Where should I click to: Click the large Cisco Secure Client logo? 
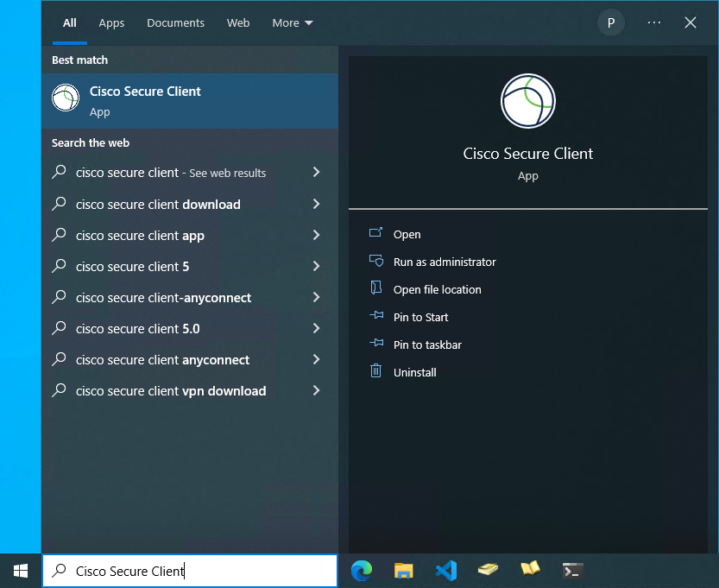[x=527, y=101]
